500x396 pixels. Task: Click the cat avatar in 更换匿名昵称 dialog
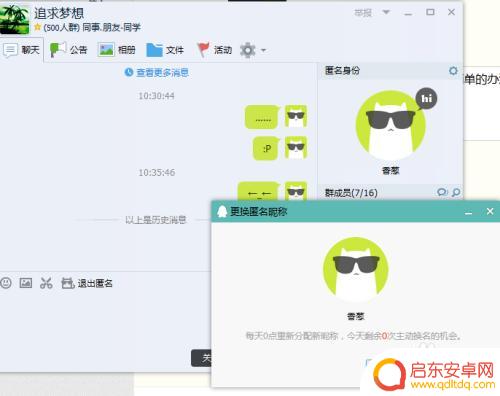(356, 269)
